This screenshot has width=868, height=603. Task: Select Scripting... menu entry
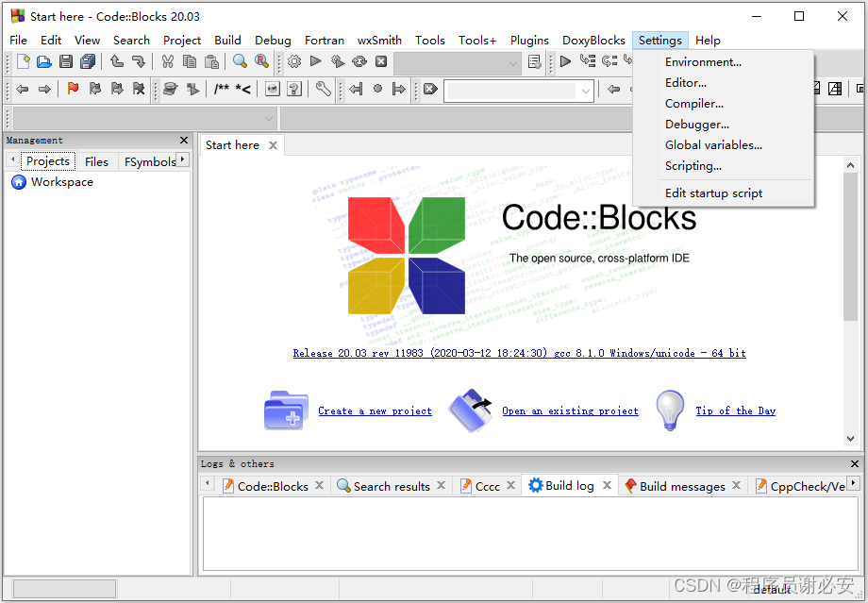(693, 166)
